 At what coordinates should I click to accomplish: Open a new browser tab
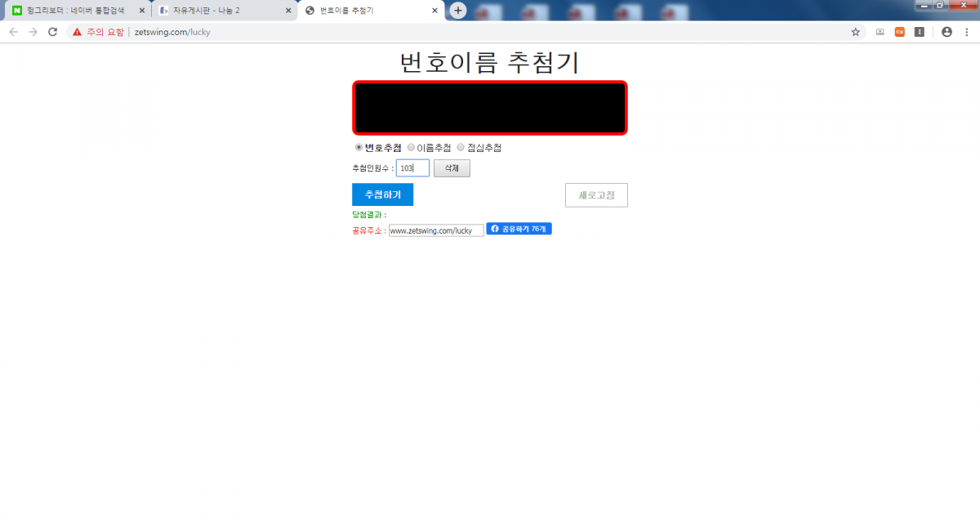tap(458, 11)
